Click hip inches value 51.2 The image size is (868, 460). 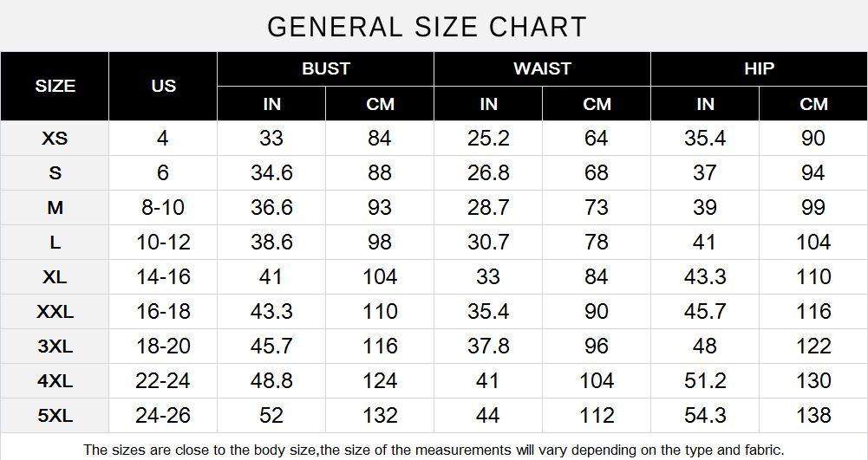click(x=705, y=381)
